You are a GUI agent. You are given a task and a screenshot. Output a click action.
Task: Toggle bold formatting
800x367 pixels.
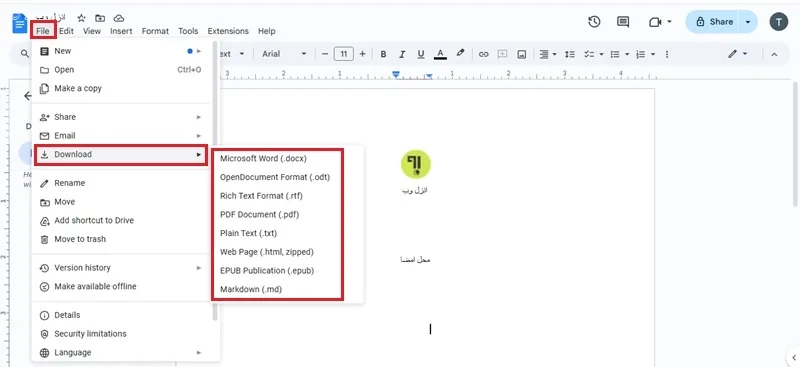coord(383,54)
